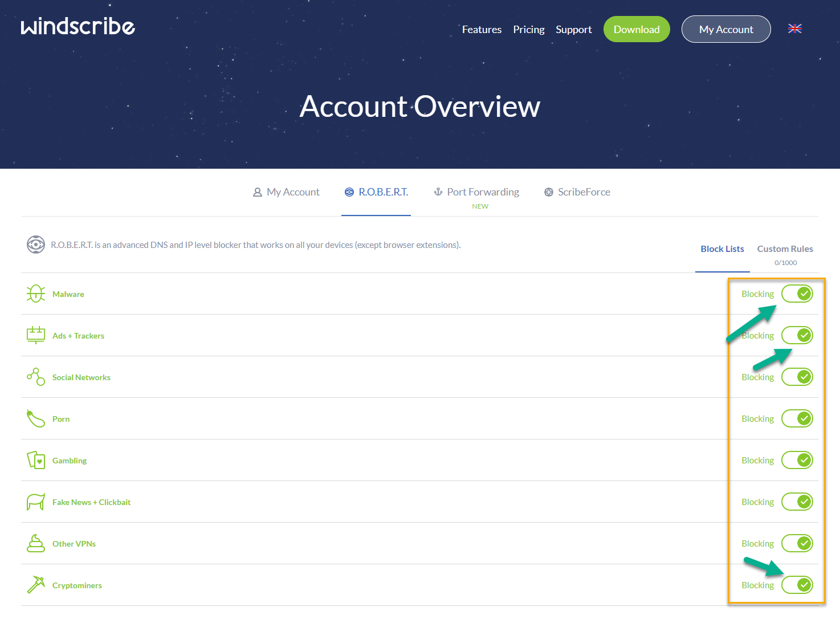Open Support page in header
Image resolution: width=840 pixels, height=623 pixels.
pyautogui.click(x=574, y=29)
